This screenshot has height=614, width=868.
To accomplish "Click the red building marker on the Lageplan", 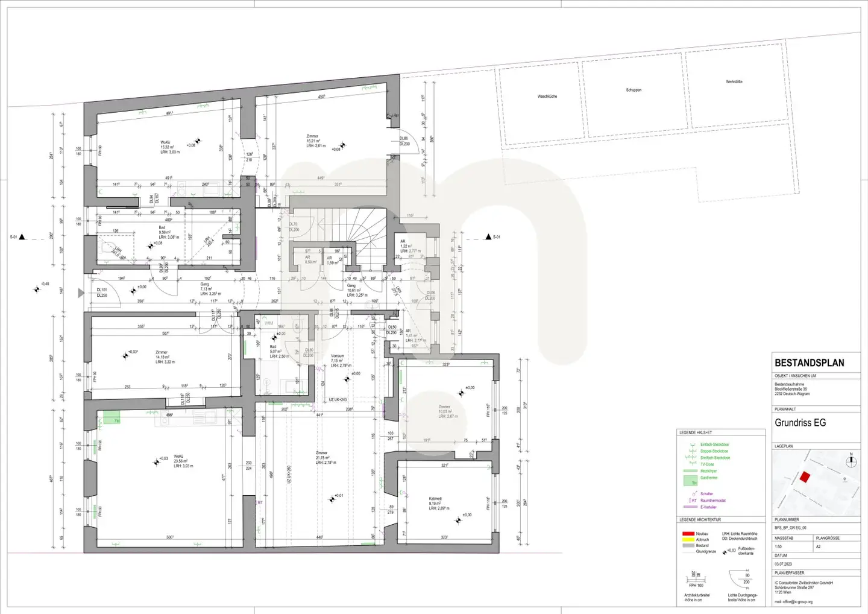I will [805, 477].
